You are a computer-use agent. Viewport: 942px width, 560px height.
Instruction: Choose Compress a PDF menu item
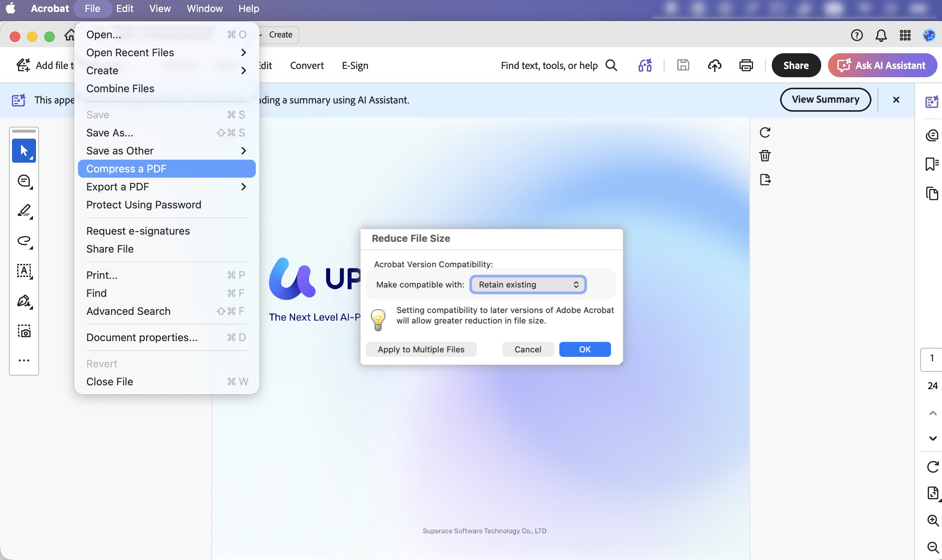(166, 169)
